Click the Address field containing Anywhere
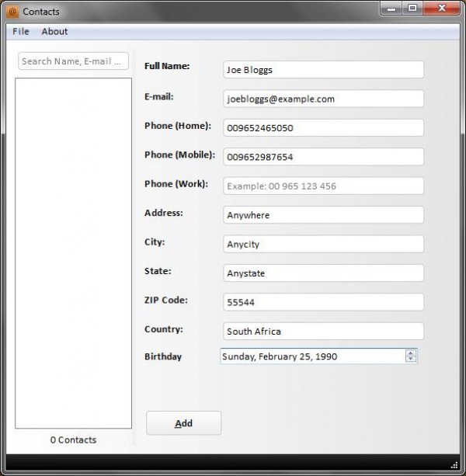Screen dimensions: 466x476 point(323,215)
